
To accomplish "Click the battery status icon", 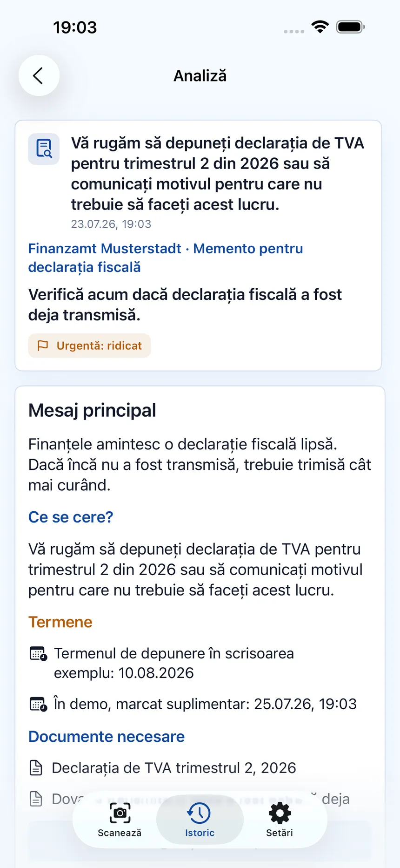I will pos(351,27).
